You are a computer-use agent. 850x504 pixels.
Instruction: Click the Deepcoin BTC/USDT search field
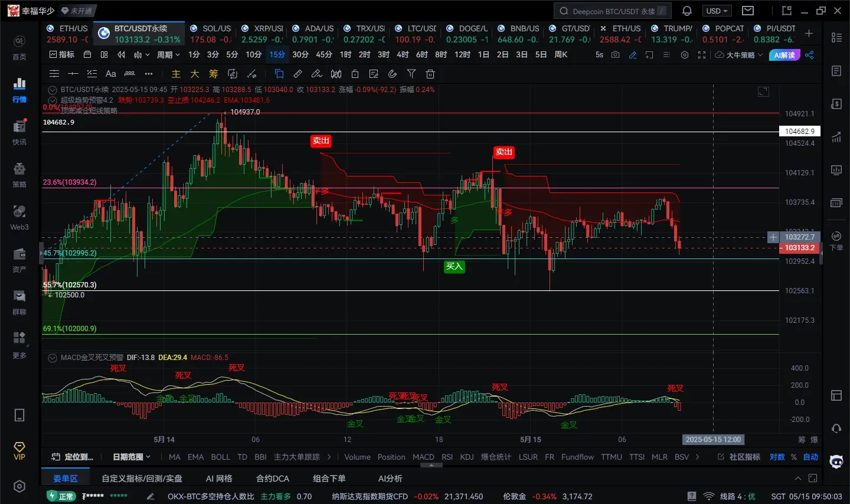(612, 11)
